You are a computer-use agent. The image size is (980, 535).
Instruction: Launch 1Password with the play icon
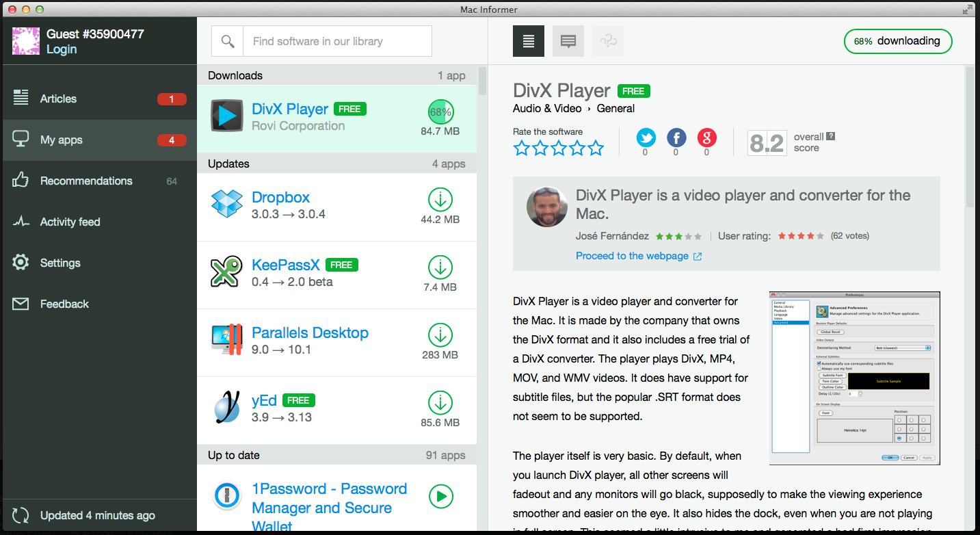[x=440, y=496]
